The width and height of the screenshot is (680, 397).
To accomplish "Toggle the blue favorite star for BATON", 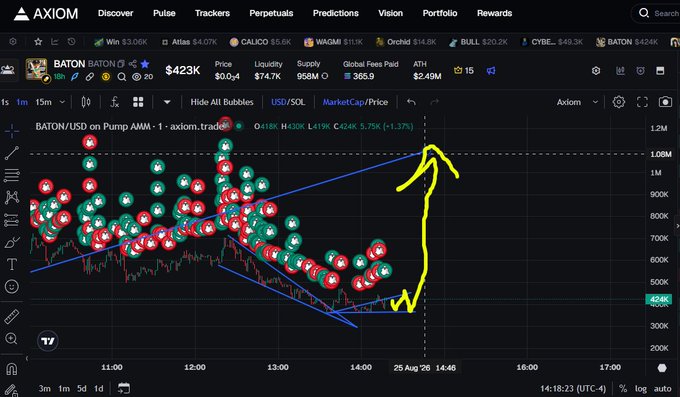I will pyautogui.click(x=145, y=64).
